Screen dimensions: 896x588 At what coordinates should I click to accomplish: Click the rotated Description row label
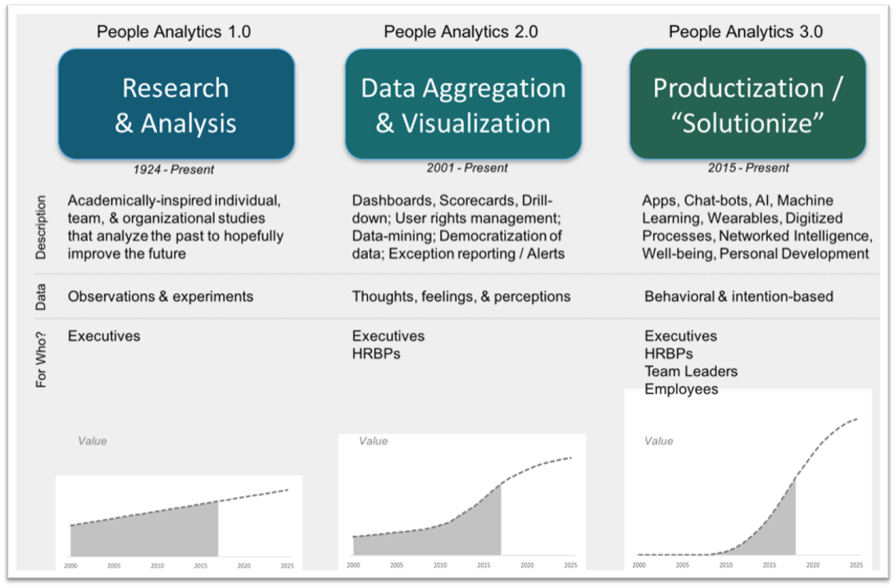(x=40, y=227)
